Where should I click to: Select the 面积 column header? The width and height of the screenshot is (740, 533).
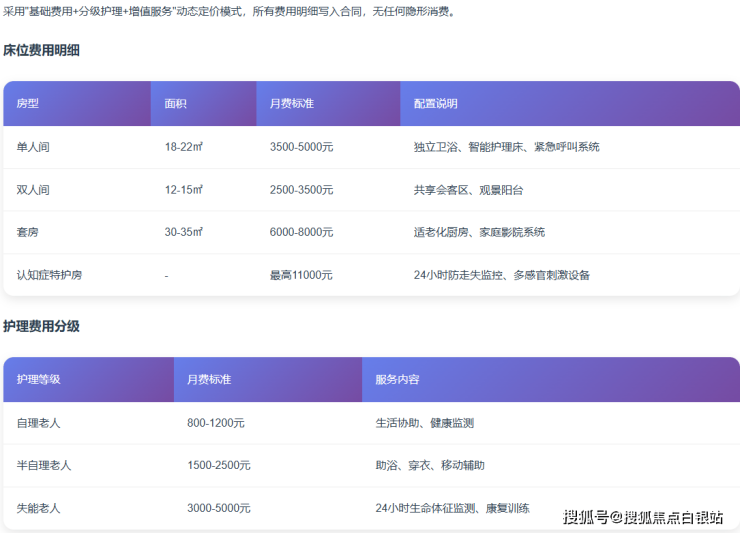(x=176, y=104)
